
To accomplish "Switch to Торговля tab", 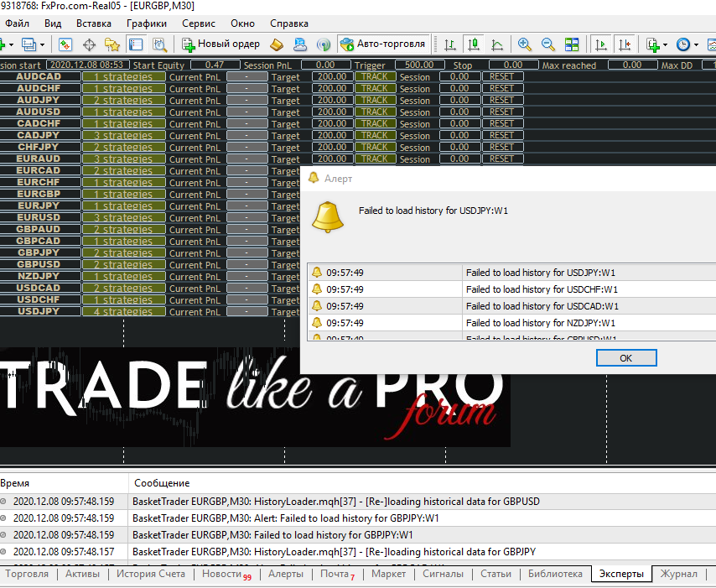I will point(27,574).
